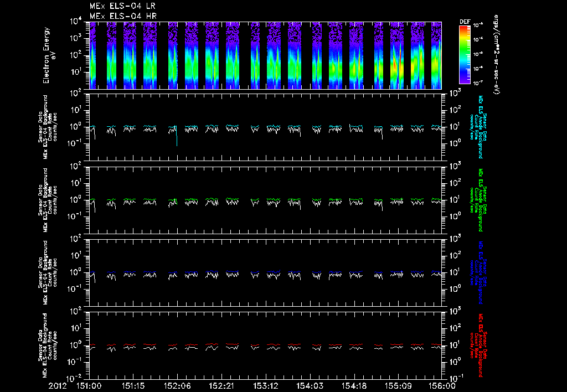Click the right-axis 10^1 label in the green-trace panel
This screenshot has height=392, width=567.
[x=456, y=199]
